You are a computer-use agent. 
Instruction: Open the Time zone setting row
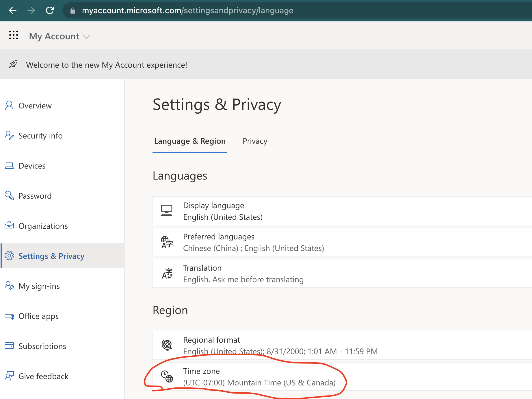(259, 377)
